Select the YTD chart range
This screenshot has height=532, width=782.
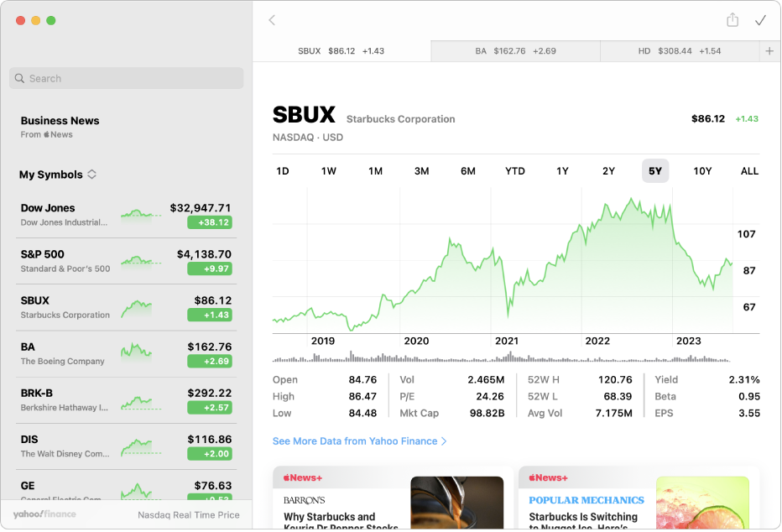(x=515, y=171)
